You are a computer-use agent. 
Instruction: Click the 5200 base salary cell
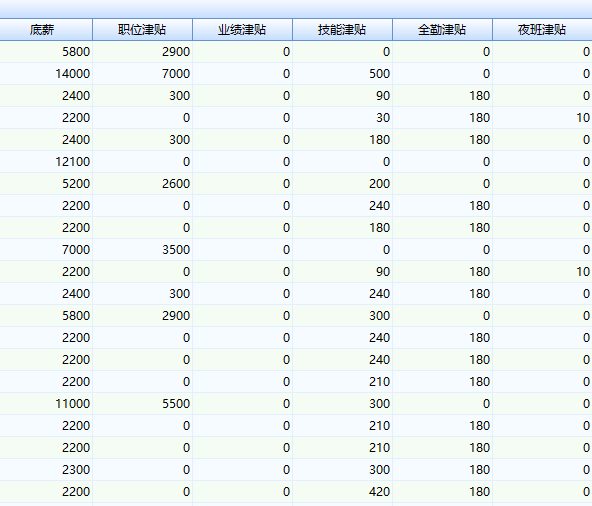click(46, 184)
